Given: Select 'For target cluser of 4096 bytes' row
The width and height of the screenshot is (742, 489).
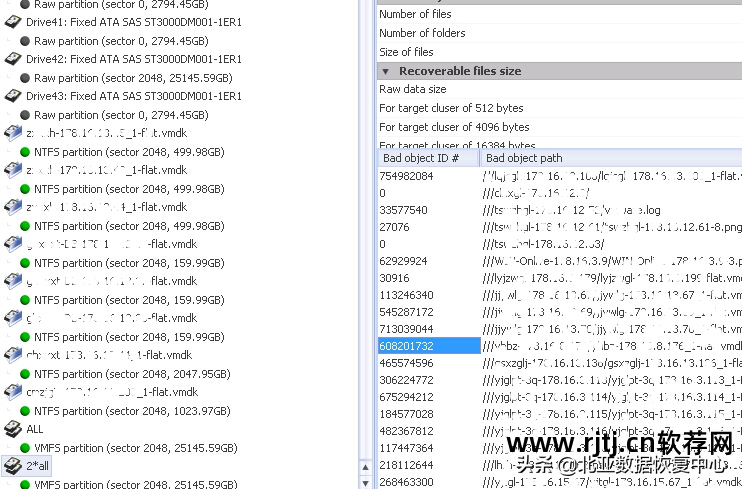Looking at the screenshot, I should pyautogui.click(x=454, y=127).
